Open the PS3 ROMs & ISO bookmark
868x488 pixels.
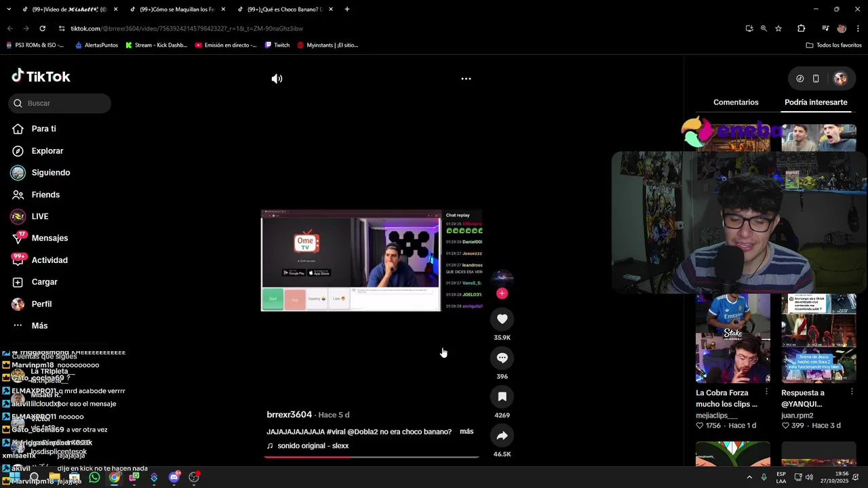(x=35, y=45)
